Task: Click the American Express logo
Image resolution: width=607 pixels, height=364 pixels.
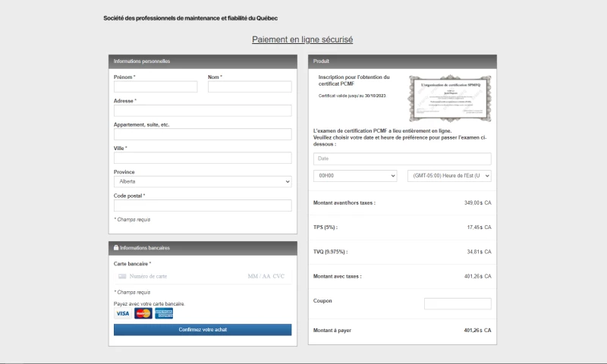Action: pos(164,313)
